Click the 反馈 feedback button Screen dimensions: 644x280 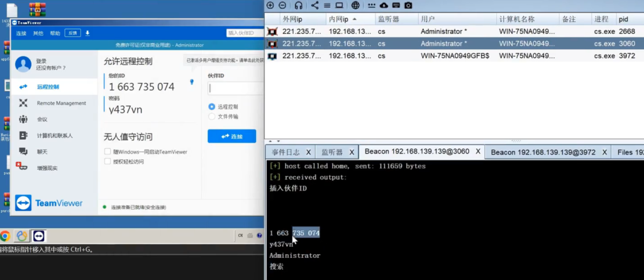point(73,33)
